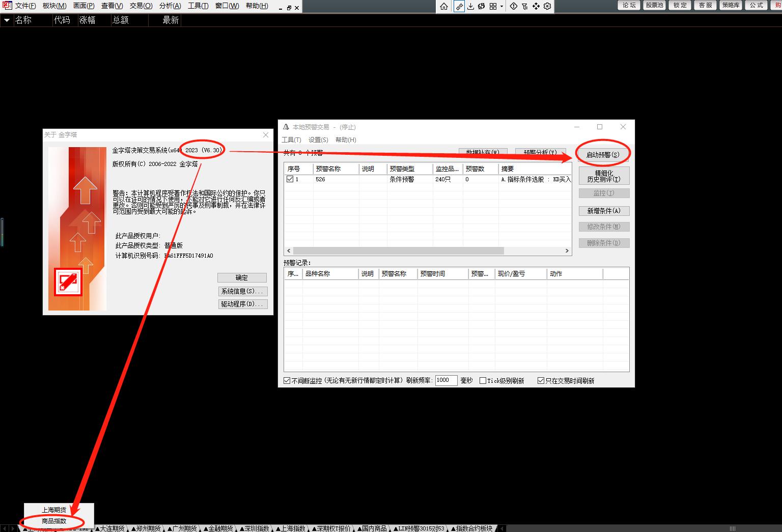Screen dimensions: 782x532
Task: Open 工具(T) menu in alert window
Action: [292, 140]
